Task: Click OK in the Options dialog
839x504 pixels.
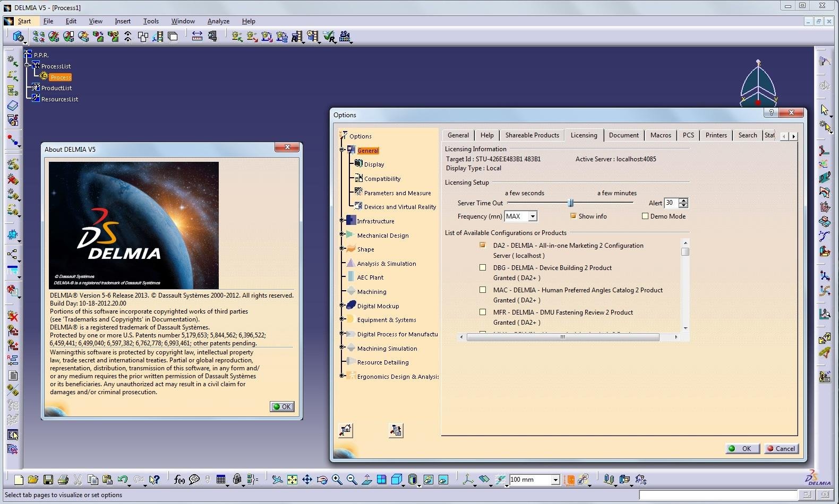Action: click(x=742, y=448)
